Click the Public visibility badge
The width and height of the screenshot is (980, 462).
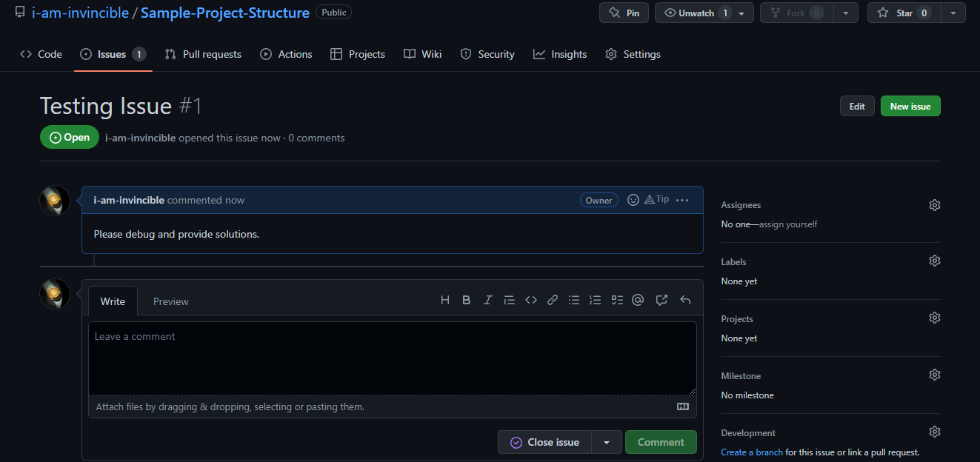click(334, 13)
